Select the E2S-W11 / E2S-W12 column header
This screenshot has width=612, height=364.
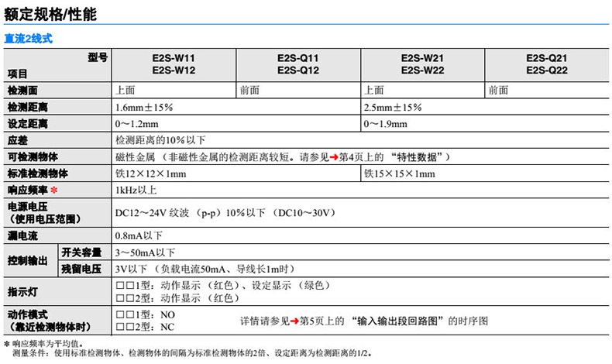point(174,64)
